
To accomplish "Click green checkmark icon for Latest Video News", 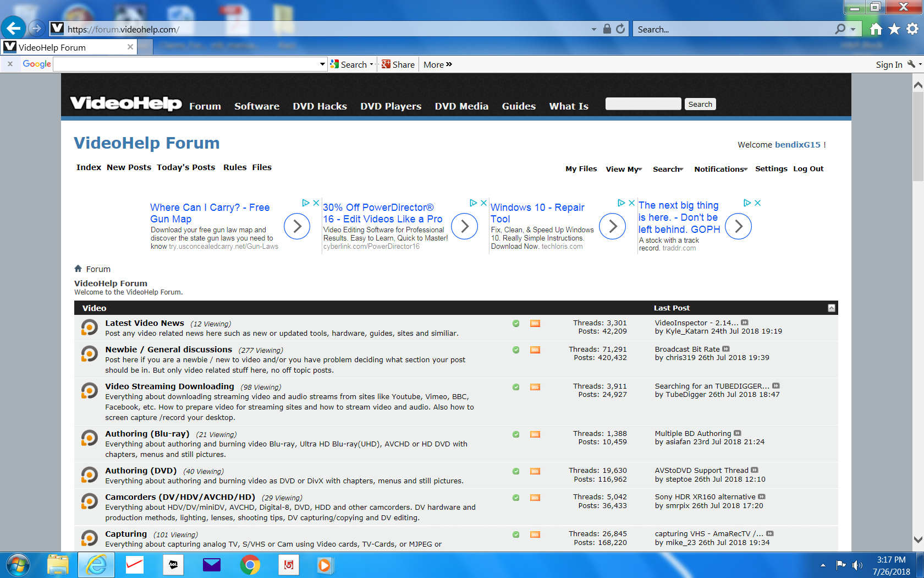I will pyautogui.click(x=516, y=324).
